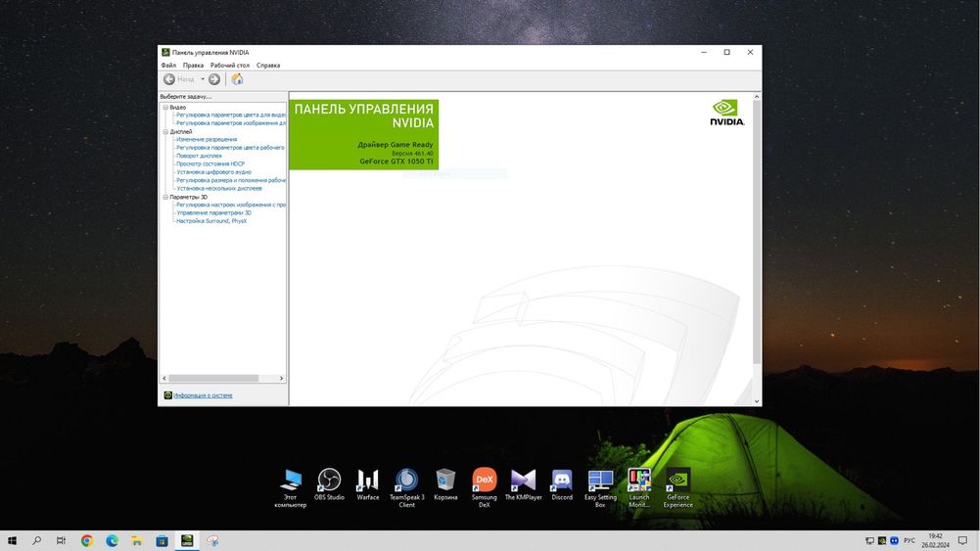The image size is (980, 551).
Task: Open the Справка menu
Action: 268,65
